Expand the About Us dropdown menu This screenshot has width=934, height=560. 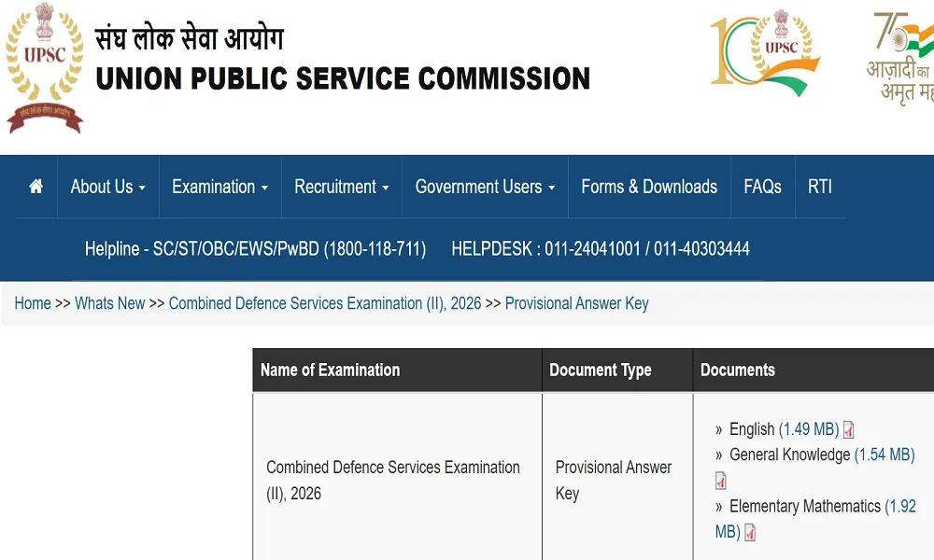click(x=107, y=187)
